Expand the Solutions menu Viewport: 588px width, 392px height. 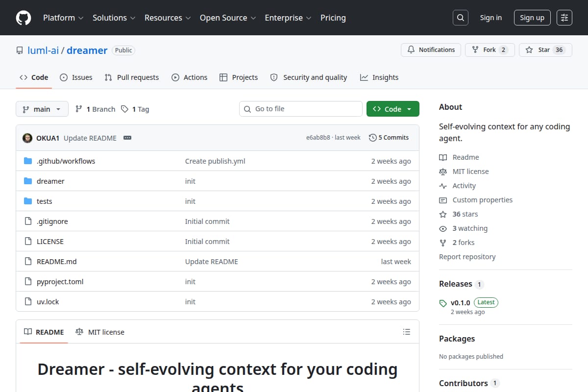(114, 18)
